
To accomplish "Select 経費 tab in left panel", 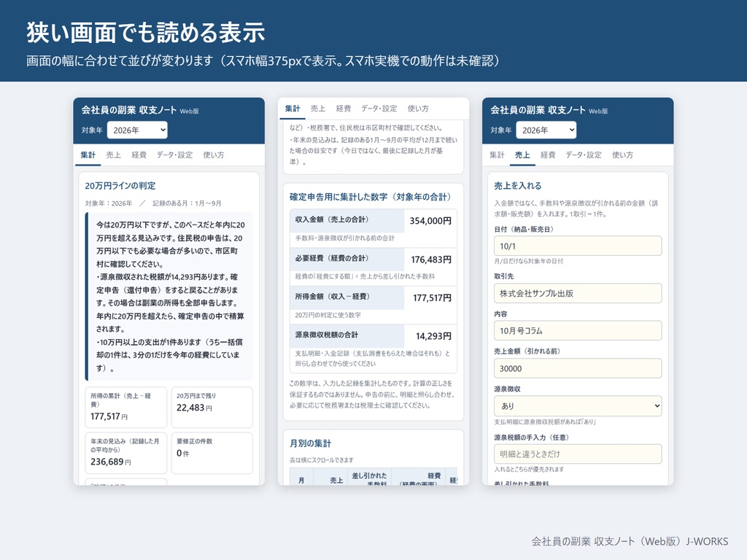I will click(139, 155).
